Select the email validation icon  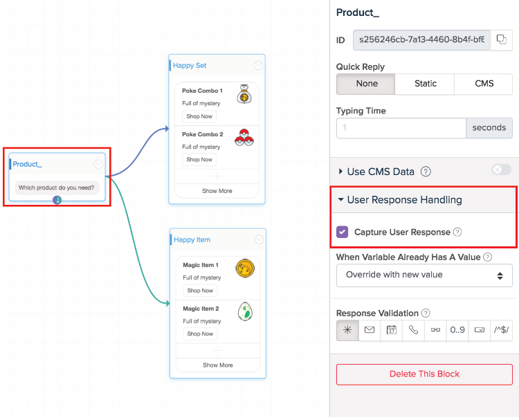click(x=370, y=330)
